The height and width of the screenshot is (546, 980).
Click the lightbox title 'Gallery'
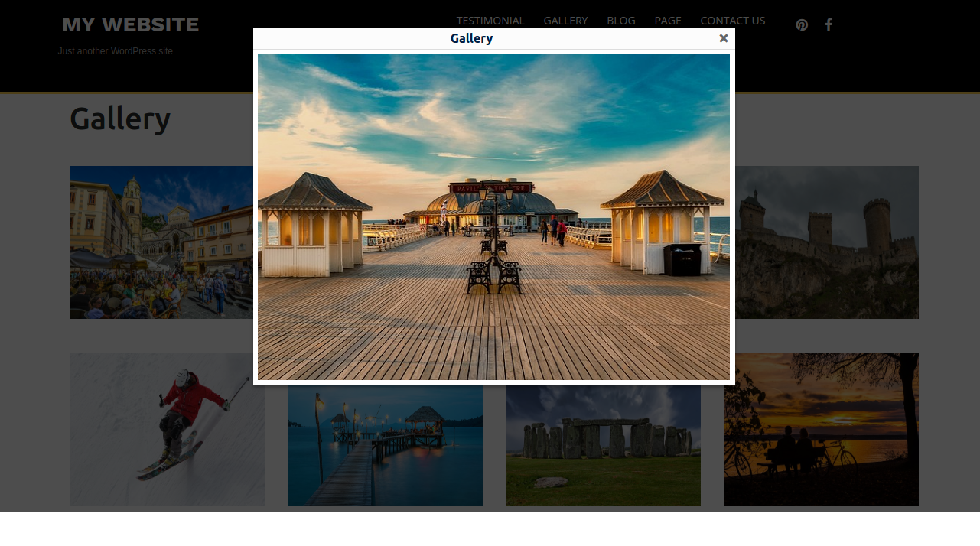point(471,38)
